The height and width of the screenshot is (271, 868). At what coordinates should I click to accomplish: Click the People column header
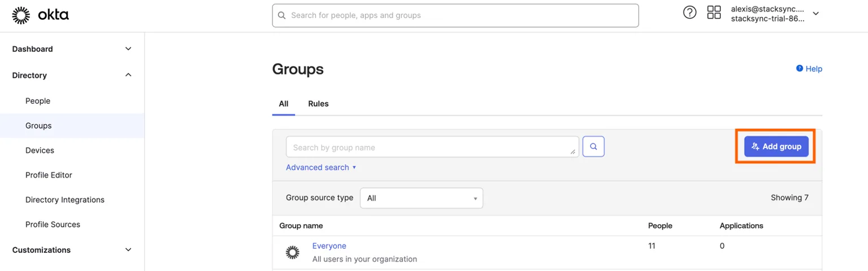660,226
